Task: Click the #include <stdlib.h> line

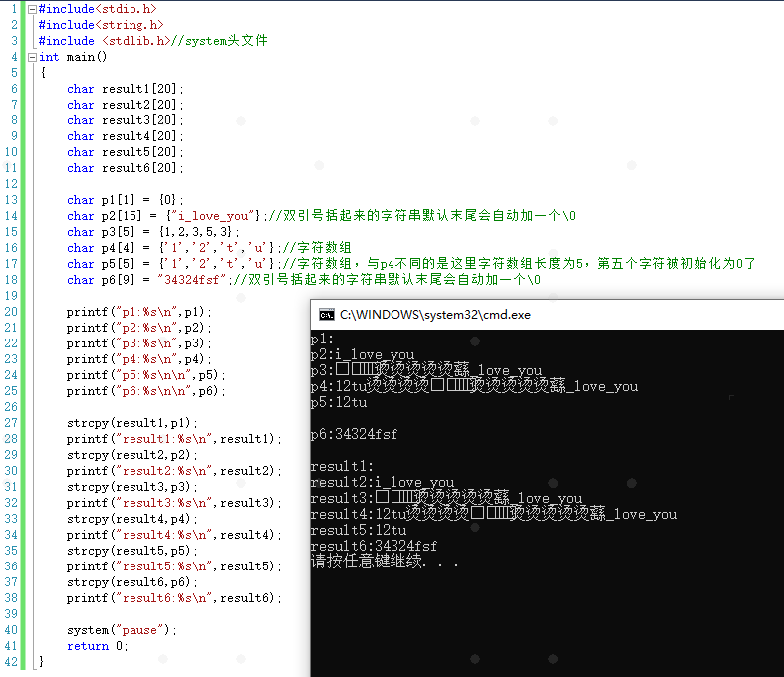Action: tap(153, 41)
